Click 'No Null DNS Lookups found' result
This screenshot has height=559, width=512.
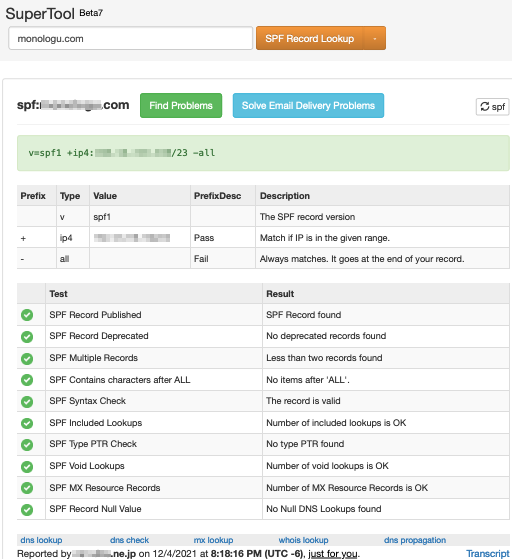click(324, 509)
